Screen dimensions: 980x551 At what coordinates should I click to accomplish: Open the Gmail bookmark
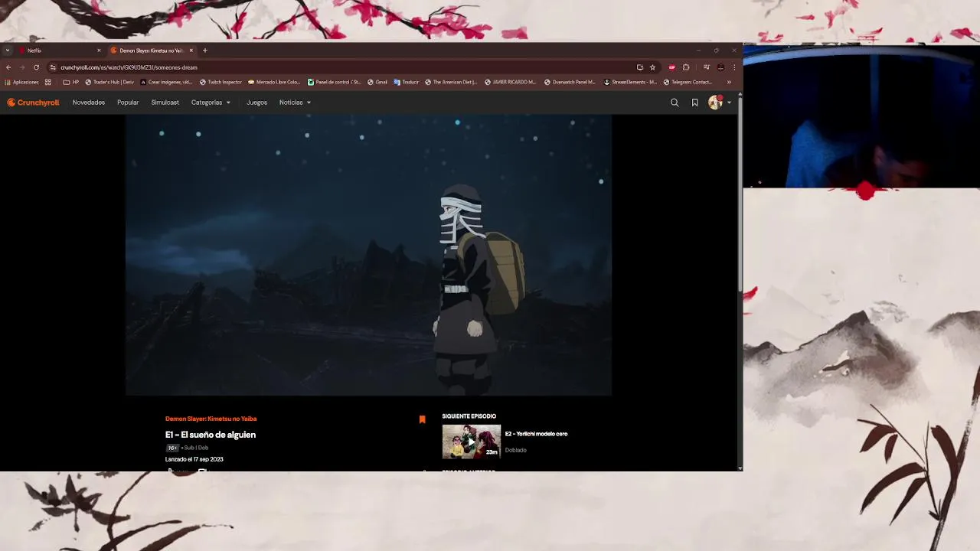point(377,82)
